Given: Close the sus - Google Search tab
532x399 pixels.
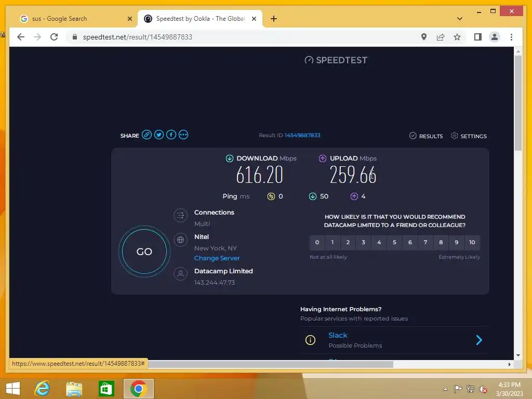Looking at the screenshot, I should point(129,19).
